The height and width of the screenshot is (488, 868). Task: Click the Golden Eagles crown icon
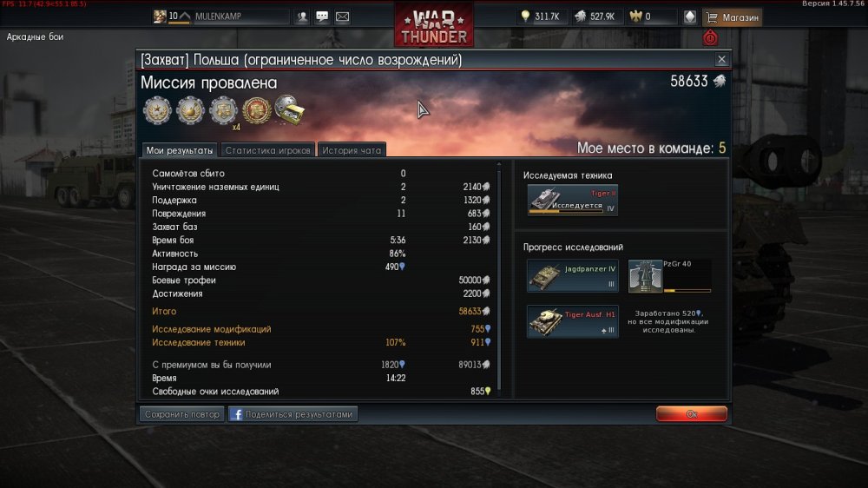(x=635, y=16)
